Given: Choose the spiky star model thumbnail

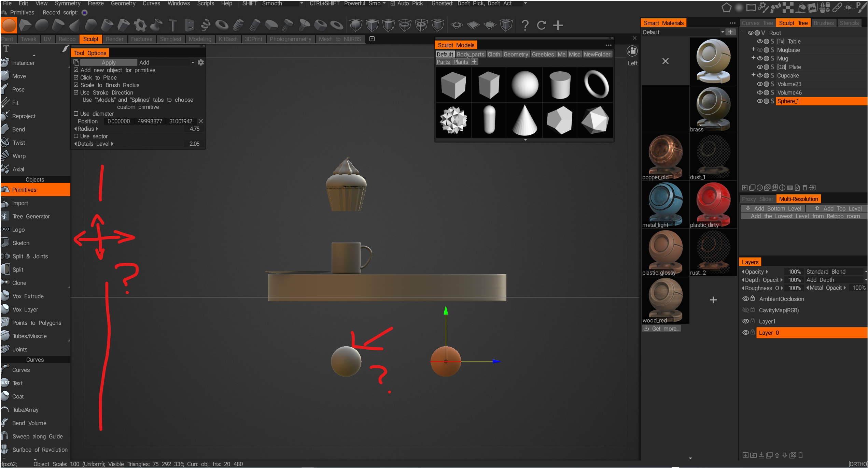Looking at the screenshot, I should click(x=453, y=120).
